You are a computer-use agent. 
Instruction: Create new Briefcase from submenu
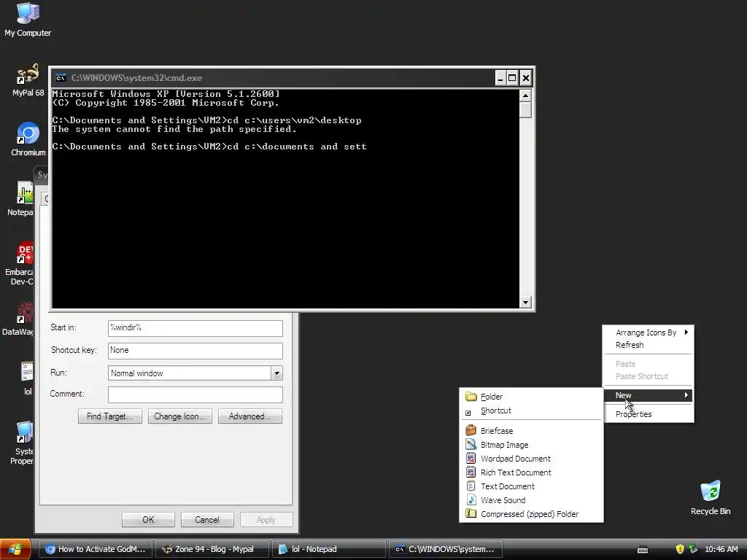tap(531, 430)
